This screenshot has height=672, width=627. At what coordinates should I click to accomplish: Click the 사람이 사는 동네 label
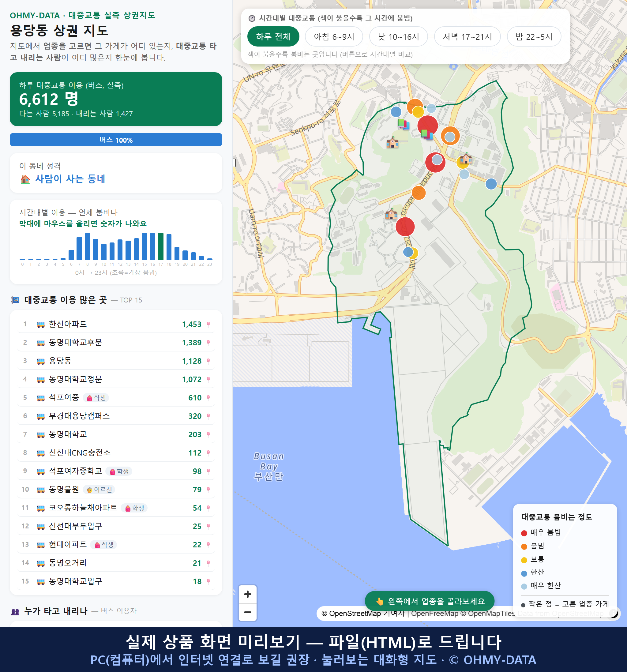70,179
